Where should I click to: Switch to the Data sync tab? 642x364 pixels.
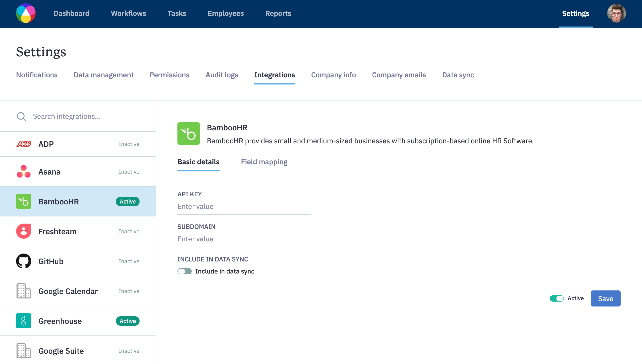coord(458,75)
